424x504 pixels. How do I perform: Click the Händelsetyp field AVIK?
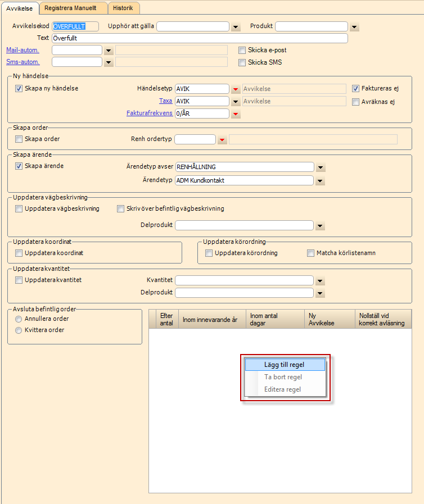pyautogui.click(x=202, y=89)
